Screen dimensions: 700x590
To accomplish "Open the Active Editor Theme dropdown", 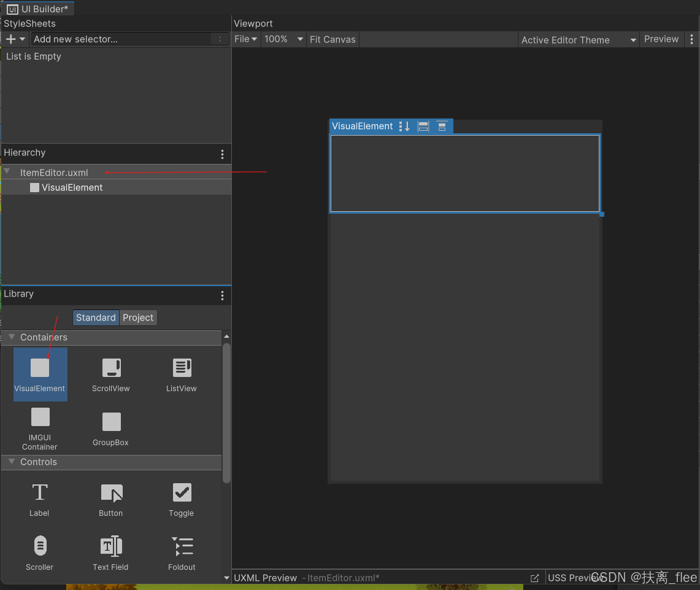I will tap(577, 39).
